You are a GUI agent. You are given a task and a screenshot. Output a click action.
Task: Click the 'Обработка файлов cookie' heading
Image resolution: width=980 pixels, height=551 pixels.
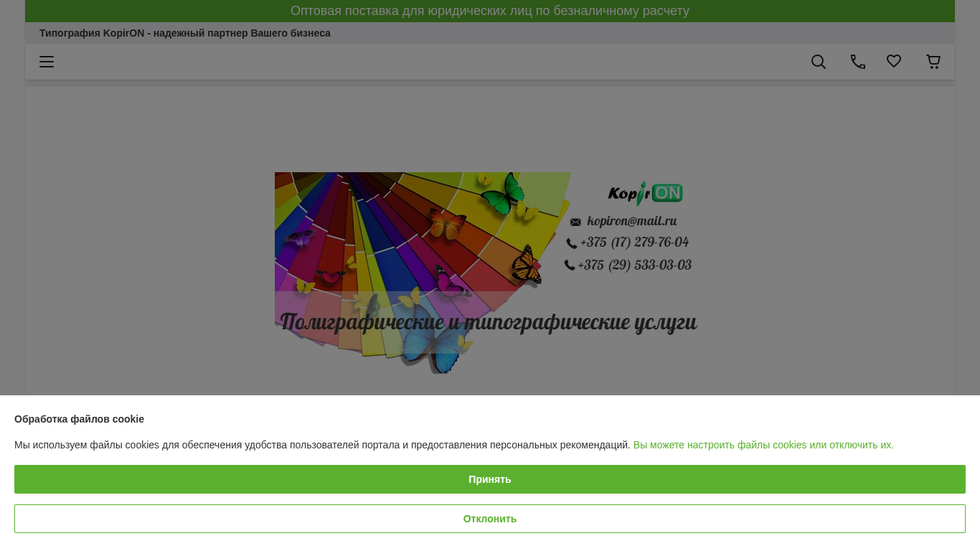point(79,419)
